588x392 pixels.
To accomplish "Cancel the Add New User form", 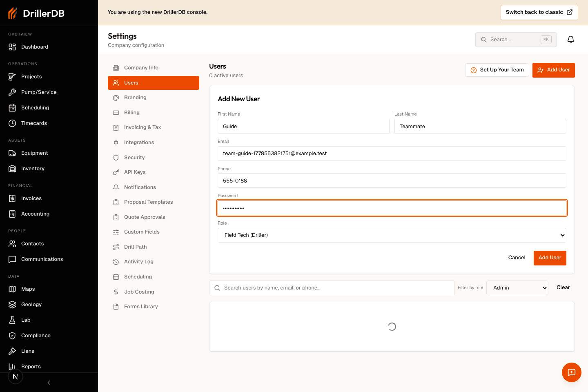I will [x=517, y=258].
